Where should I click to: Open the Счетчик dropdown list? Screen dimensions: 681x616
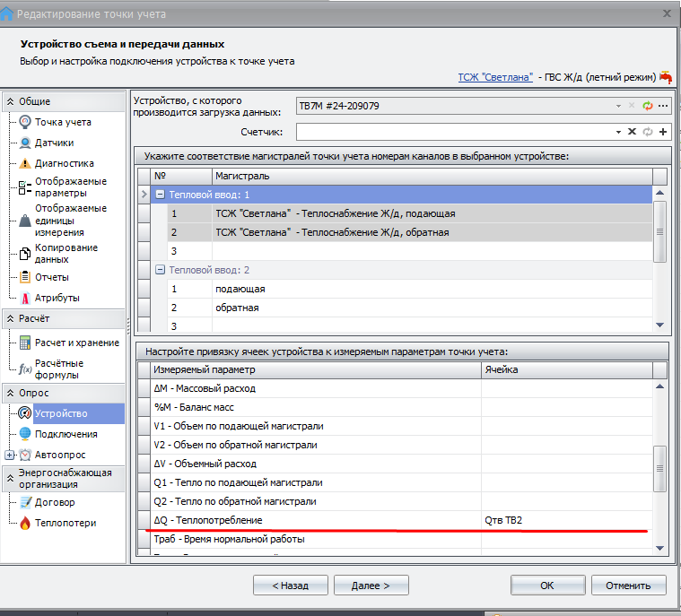pyautogui.click(x=618, y=132)
